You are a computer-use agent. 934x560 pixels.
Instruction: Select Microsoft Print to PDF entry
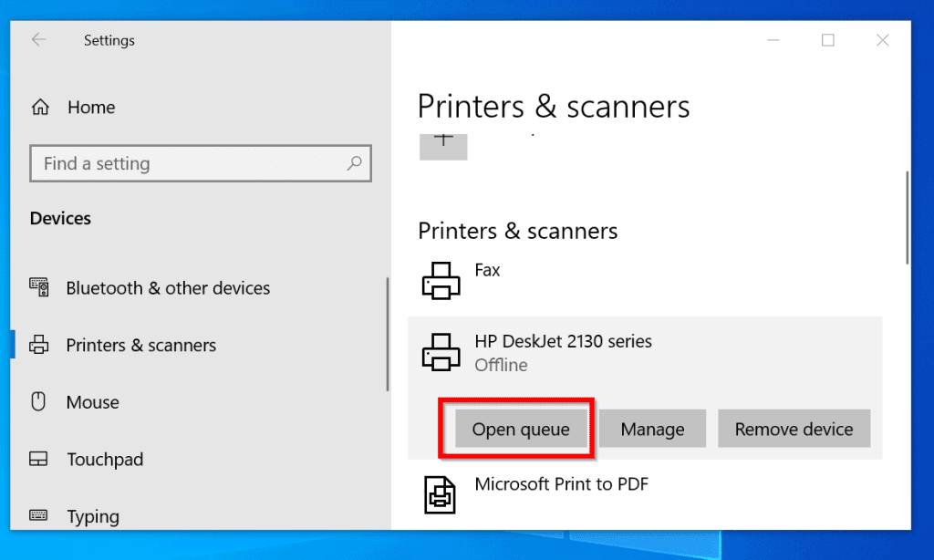pos(561,483)
